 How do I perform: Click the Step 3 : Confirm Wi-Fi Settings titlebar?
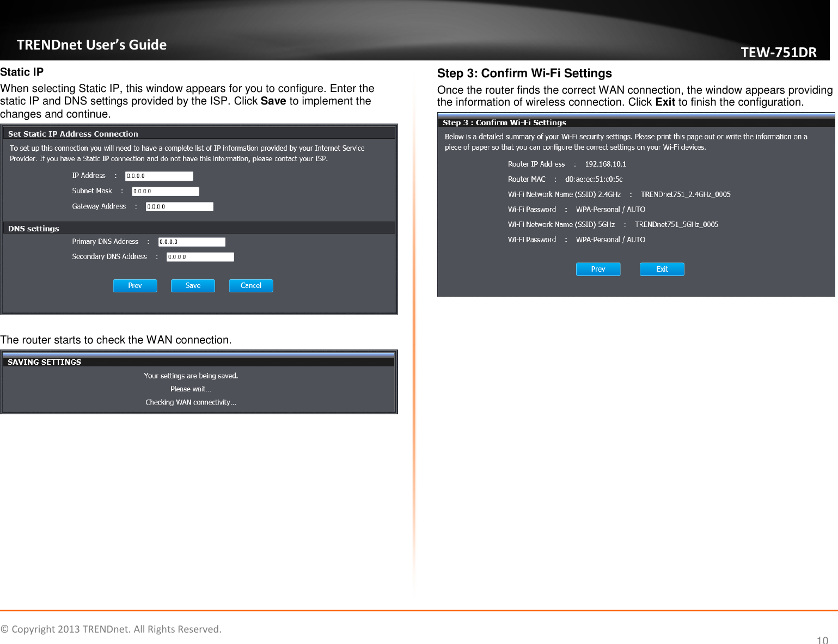[x=636, y=122]
